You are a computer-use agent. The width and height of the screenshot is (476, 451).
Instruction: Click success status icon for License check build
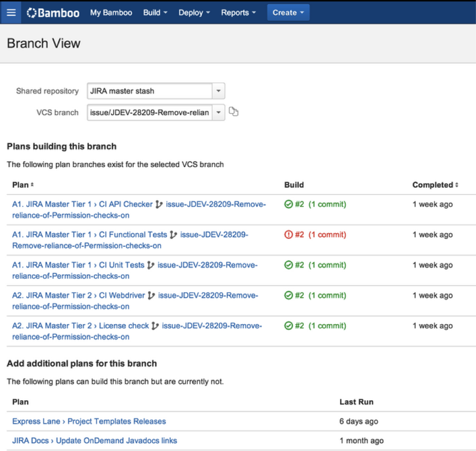point(288,326)
